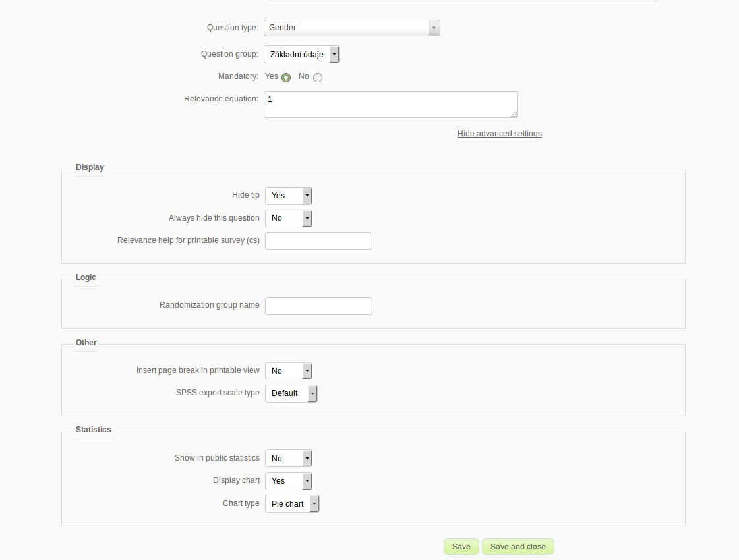Open Always hide this question dropdown
Viewport: 739px width, 560px height.
click(288, 218)
